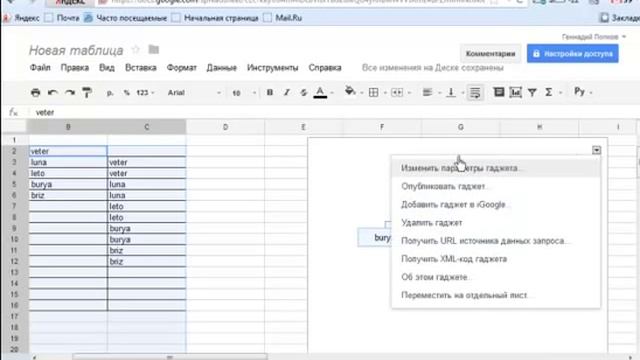Open the input language Ру dropdown

point(583,92)
